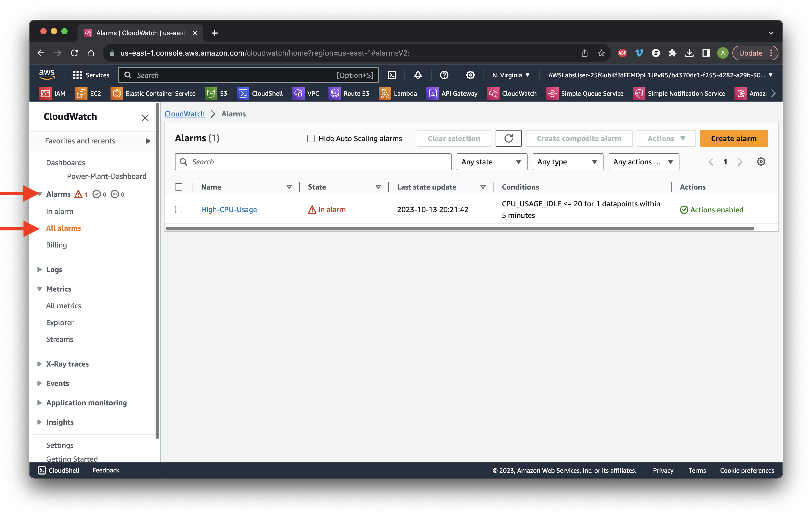This screenshot has height=517, width=812.
Task: Open the help question mark icon
Action: tap(444, 75)
